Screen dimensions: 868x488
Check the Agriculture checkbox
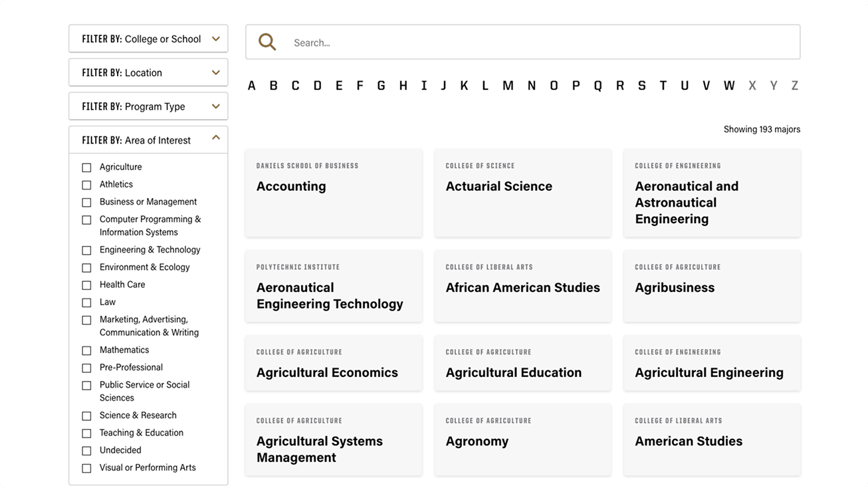(x=86, y=168)
